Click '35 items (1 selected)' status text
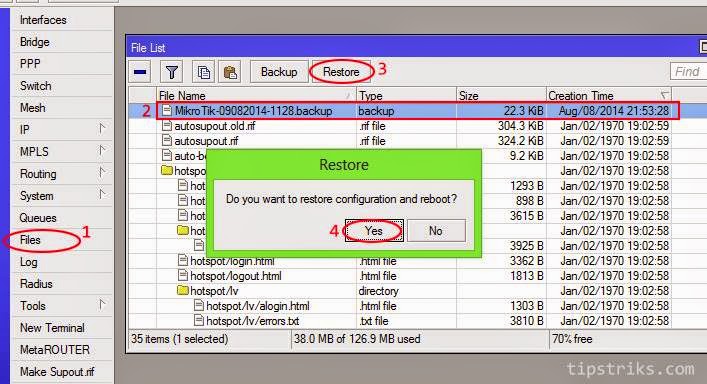 click(179, 339)
